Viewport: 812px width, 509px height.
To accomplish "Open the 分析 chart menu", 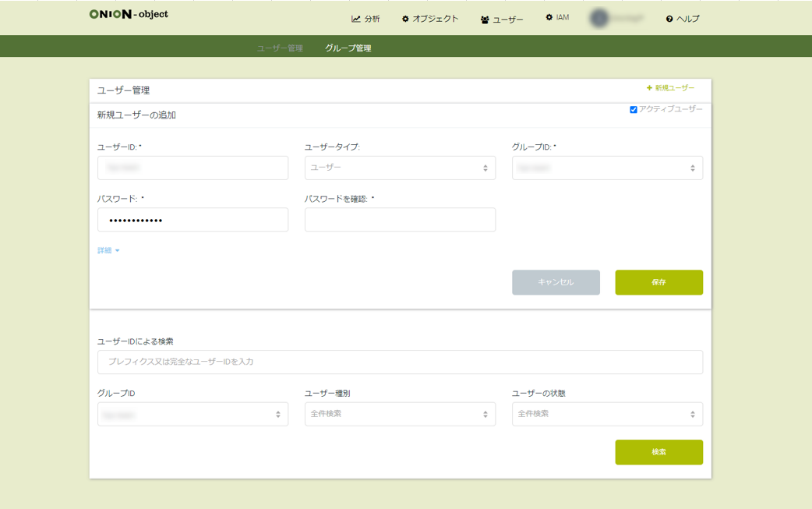I will (x=365, y=19).
